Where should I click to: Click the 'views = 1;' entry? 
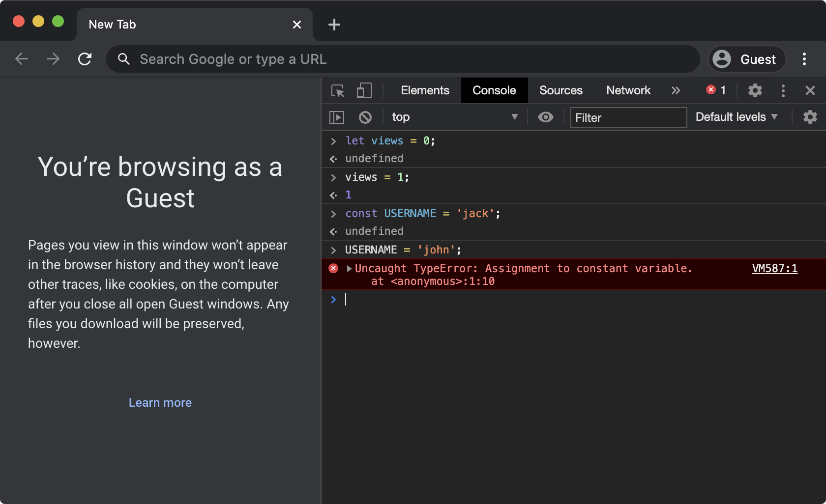377,177
